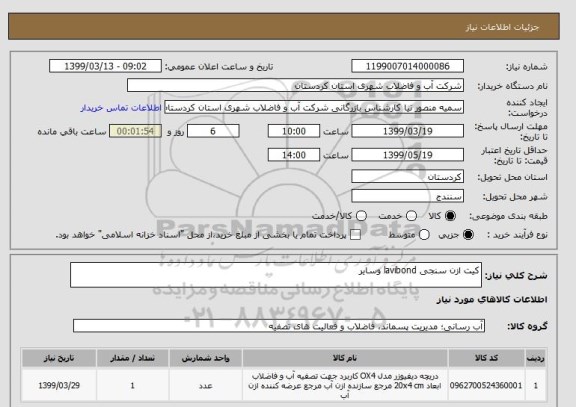Click the واحد شمارش column header

[205, 358]
